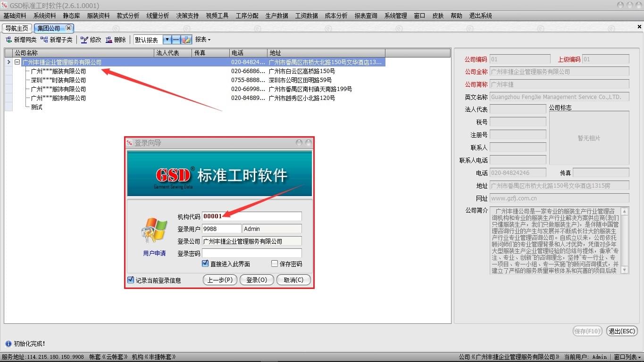This screenshot has width=644, height=362.
Task: Click address 广州市越秀区小北路120号
Action: pyautogui.click(x=302, y=98)
